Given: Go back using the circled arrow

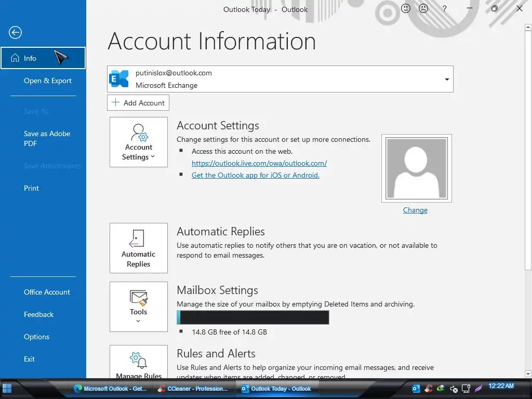Looking at the screenshot, I should click(x=15, y=33).
